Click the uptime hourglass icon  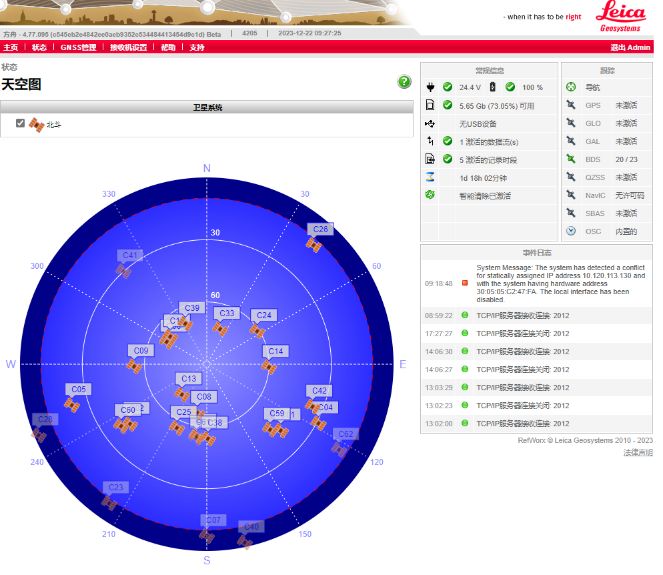click(x=430, y=177)
